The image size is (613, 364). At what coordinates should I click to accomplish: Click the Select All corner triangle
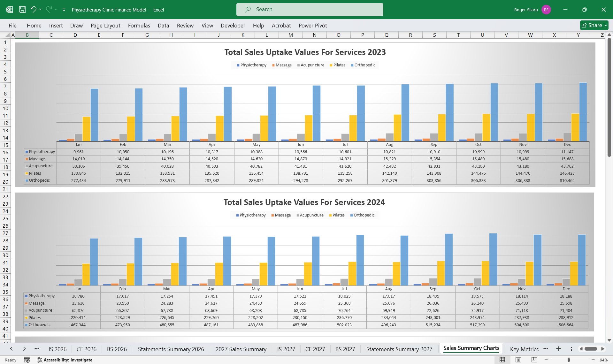coord(7,35)
